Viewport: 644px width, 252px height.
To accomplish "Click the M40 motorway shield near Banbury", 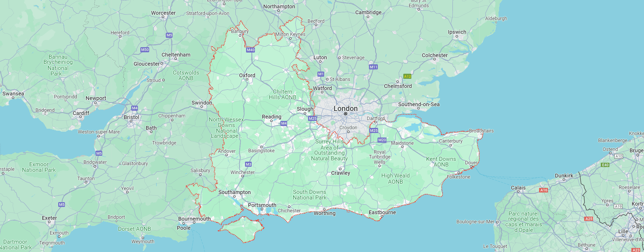I will (x=250, y=50).
